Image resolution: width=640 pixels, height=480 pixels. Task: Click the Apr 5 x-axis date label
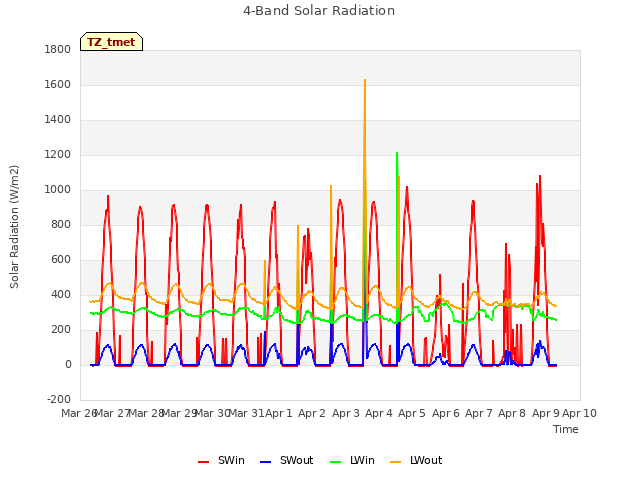(412, 413)
